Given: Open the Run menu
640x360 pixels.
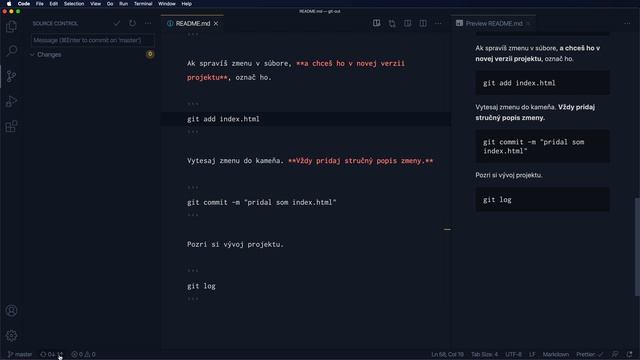Looking at the screenshot, I should (x=123, y=4).
